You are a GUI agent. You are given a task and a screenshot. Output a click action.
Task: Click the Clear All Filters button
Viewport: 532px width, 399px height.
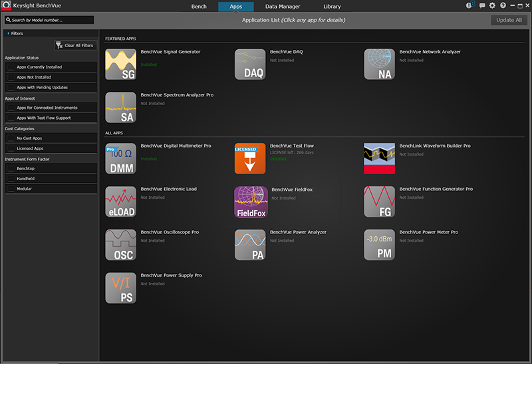point(75,45)
